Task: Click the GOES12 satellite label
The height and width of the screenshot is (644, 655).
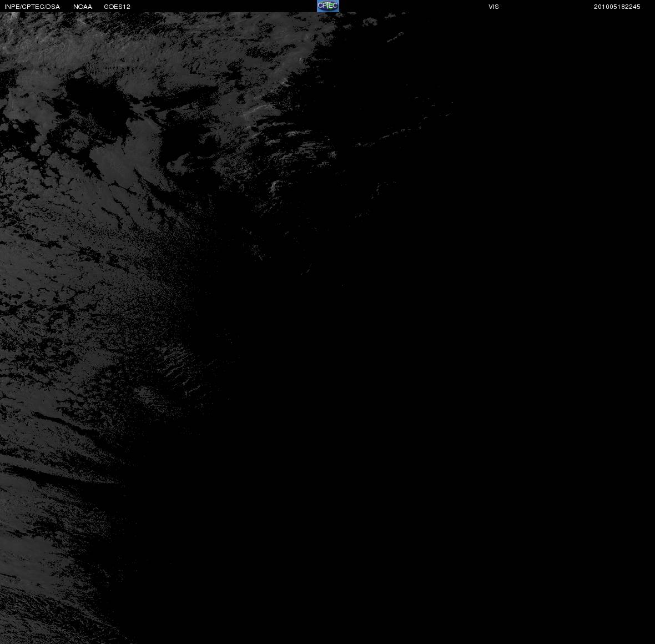Action: click(x=117, y=7)
